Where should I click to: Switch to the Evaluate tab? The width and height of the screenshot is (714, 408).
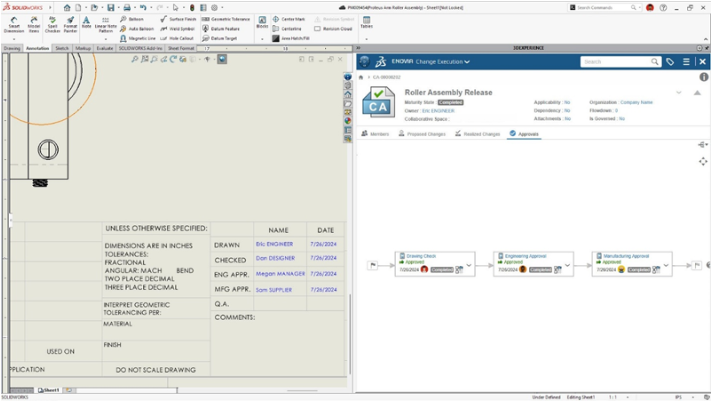point(105,48)
